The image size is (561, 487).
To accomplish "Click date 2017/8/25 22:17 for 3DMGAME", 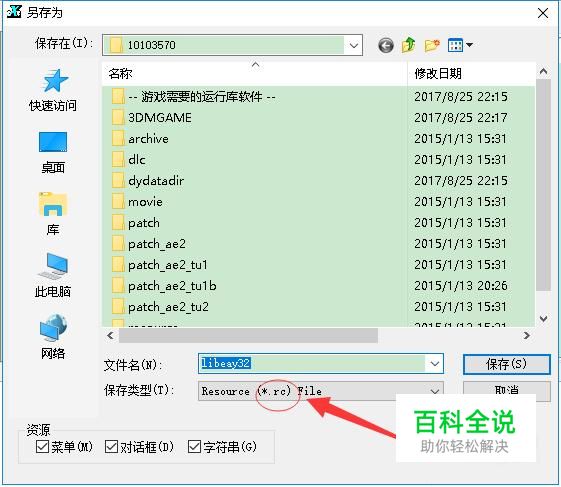I will [461, 118].
